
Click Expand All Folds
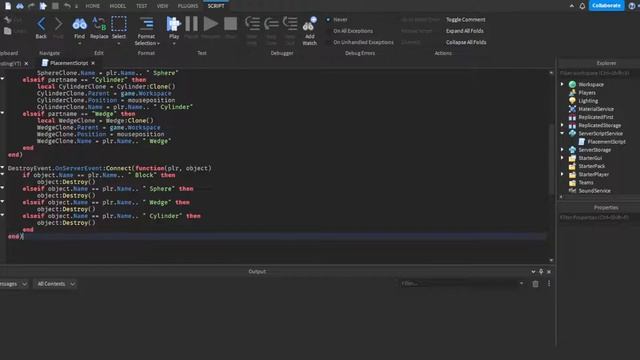click(x=464, y=31)
